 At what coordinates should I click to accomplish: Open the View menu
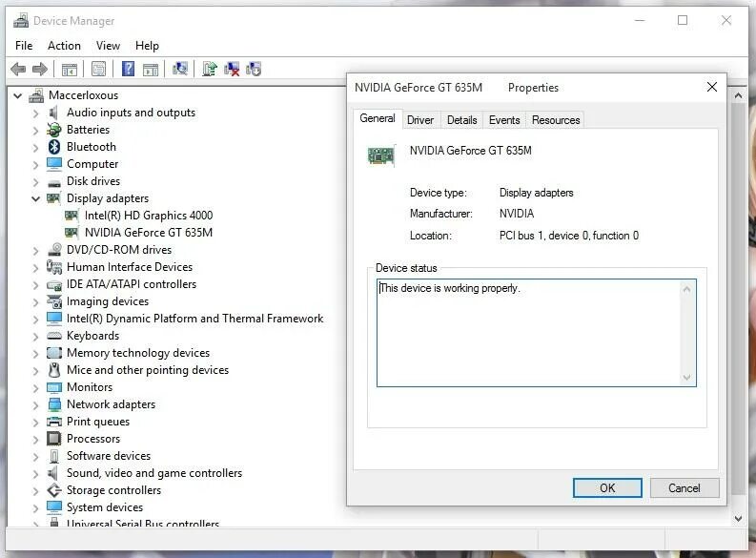click(x=108, y=46)
